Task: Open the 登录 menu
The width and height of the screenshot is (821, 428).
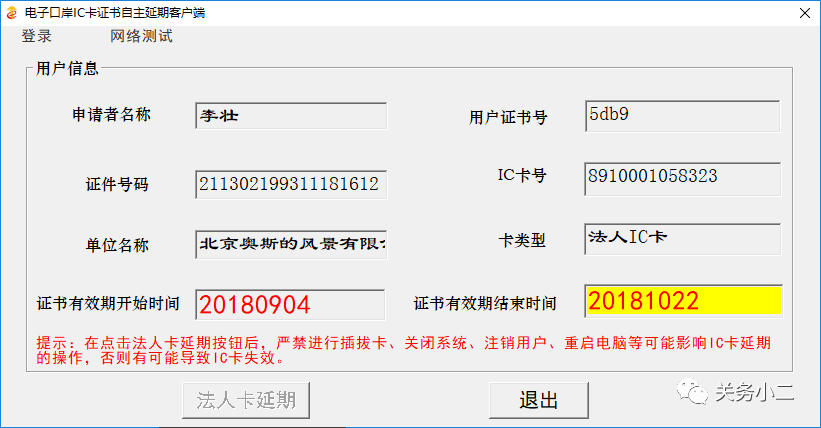Action: (x=37, y=36)
